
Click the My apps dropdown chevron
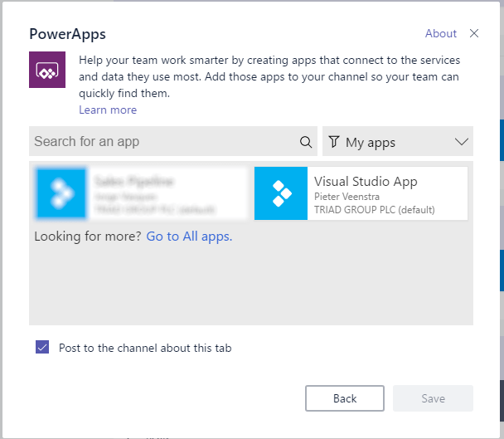click(462, 142)
